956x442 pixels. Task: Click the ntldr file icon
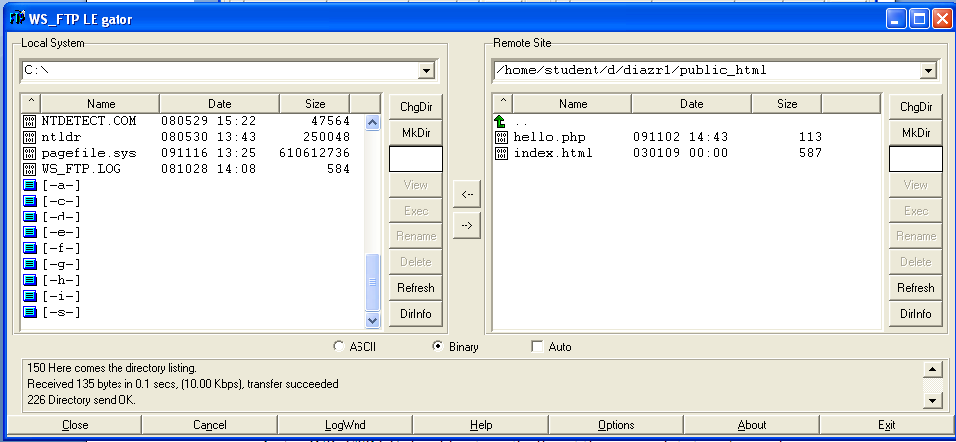(30, 137)
